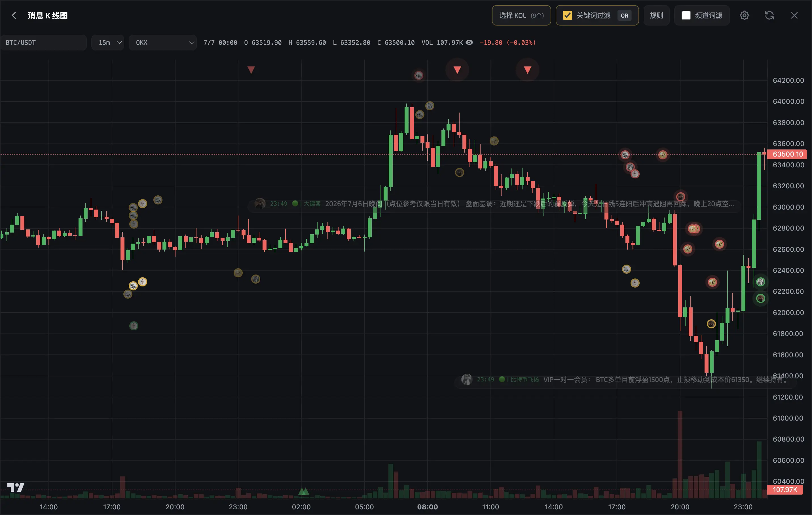812x515 pixels.
Task: Click the red-ringed avatar near 63100 at 20:00
Action: click(680, 197)
